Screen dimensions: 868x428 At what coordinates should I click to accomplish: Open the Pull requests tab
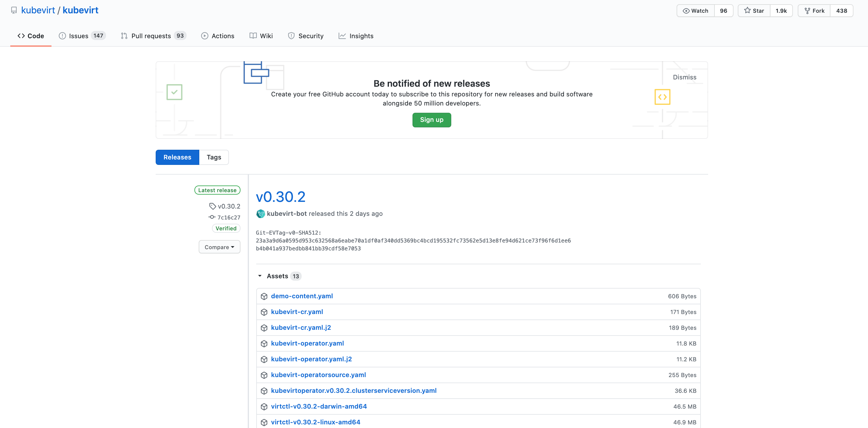coord(153,36)
